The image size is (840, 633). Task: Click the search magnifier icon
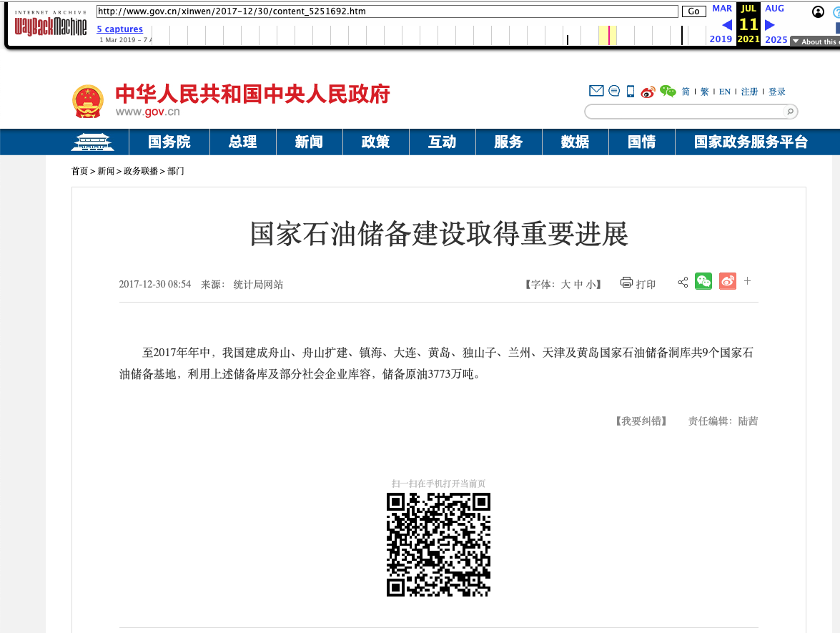coord(790,112)
